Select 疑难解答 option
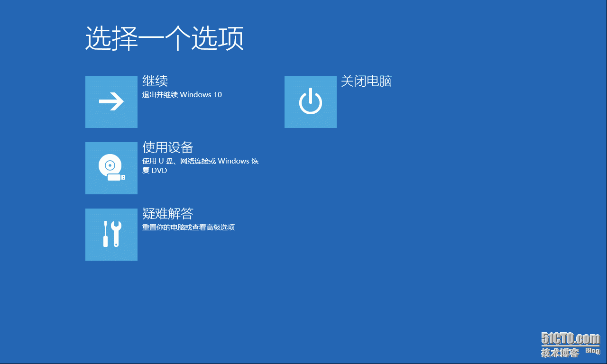Image resolution: width=607 pixels, height=364 pixels. tap(167, 214)
